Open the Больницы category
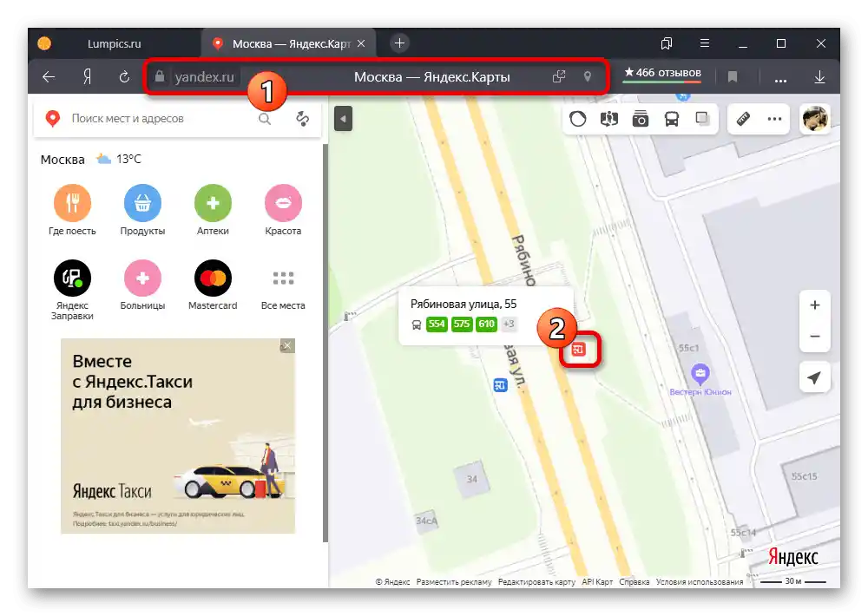The height and width of the screenshot is (616, 868). (142, 285)
